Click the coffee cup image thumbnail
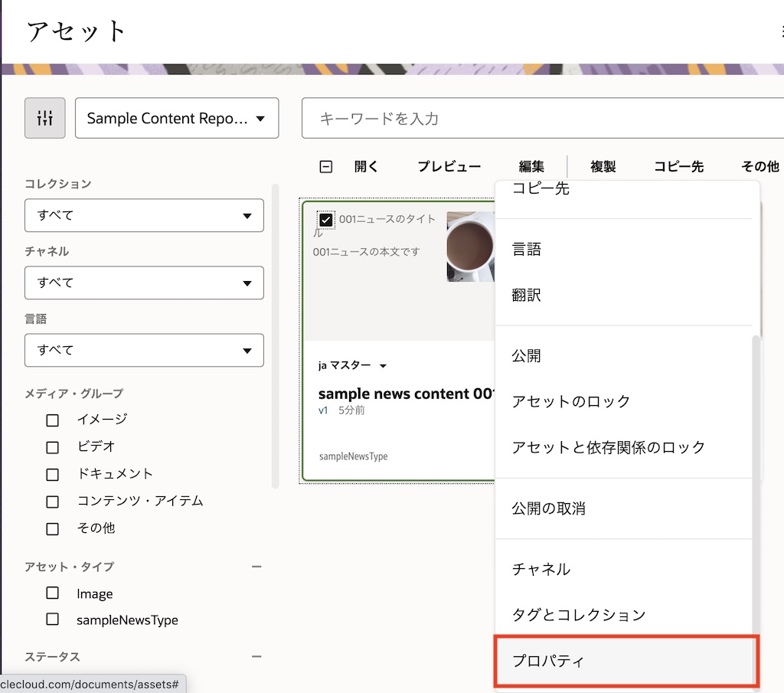 pyautogui.click(x=472, y=246)
